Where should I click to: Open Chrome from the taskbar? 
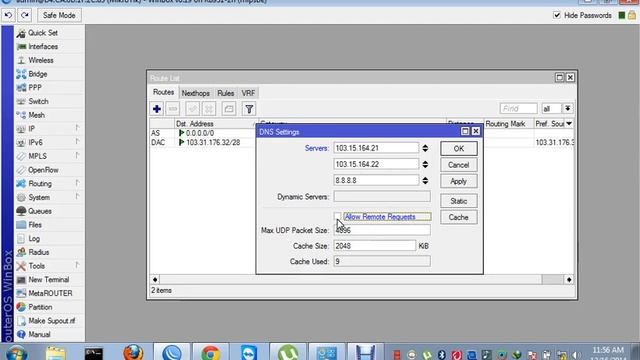pos(210,352)
